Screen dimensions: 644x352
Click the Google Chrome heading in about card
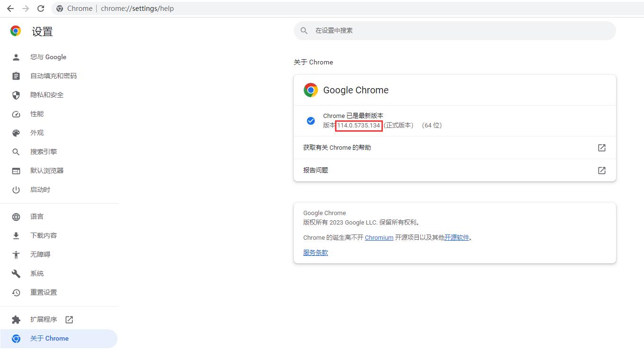(356, 90)
